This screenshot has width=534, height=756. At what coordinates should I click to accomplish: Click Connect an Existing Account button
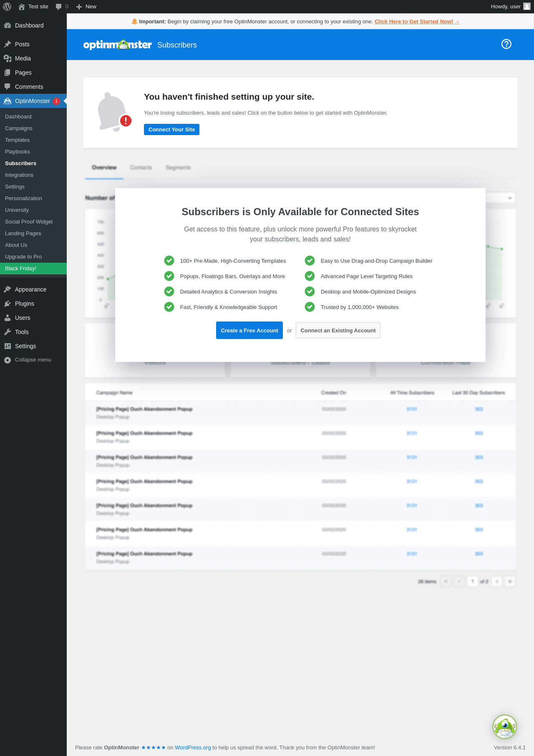[x=338, y=330]
